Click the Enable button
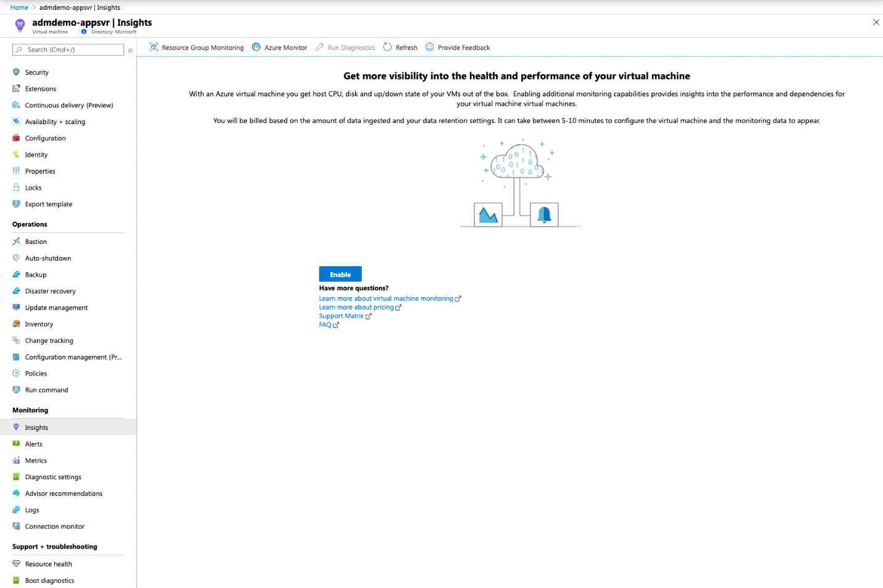Screen dimensions: 883x588 (340, 274)
